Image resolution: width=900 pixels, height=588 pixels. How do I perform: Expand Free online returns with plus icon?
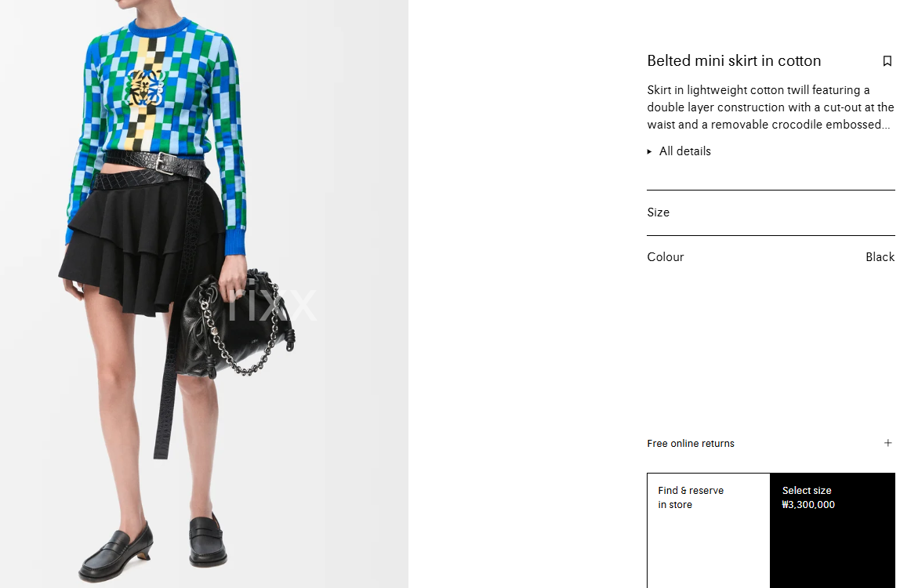(x=888, y=443)
